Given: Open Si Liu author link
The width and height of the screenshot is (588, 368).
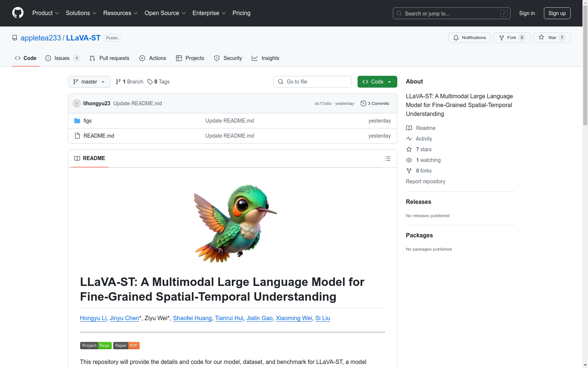Looking at the screenshot, I should (323, 318).
